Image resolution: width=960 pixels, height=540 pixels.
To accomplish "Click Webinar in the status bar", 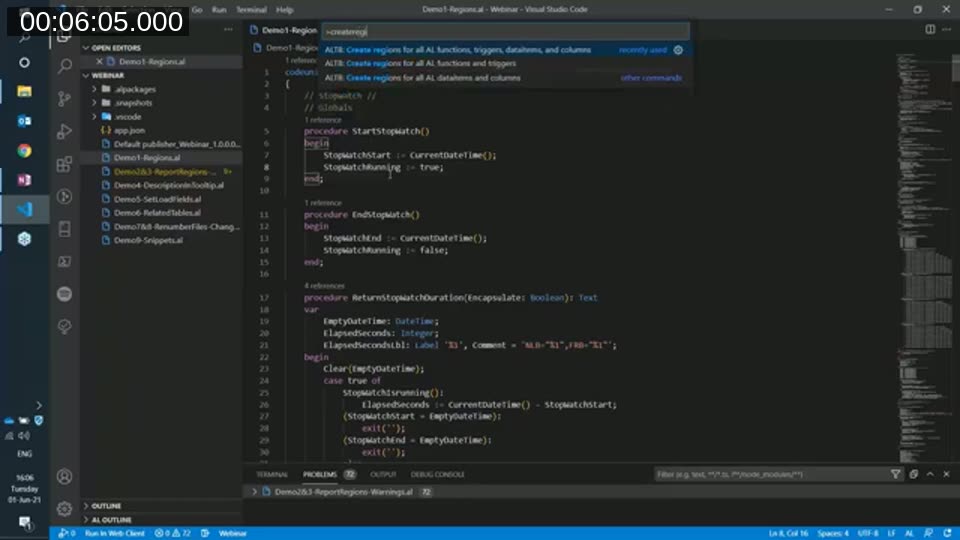I will click(x=233, y=533).
